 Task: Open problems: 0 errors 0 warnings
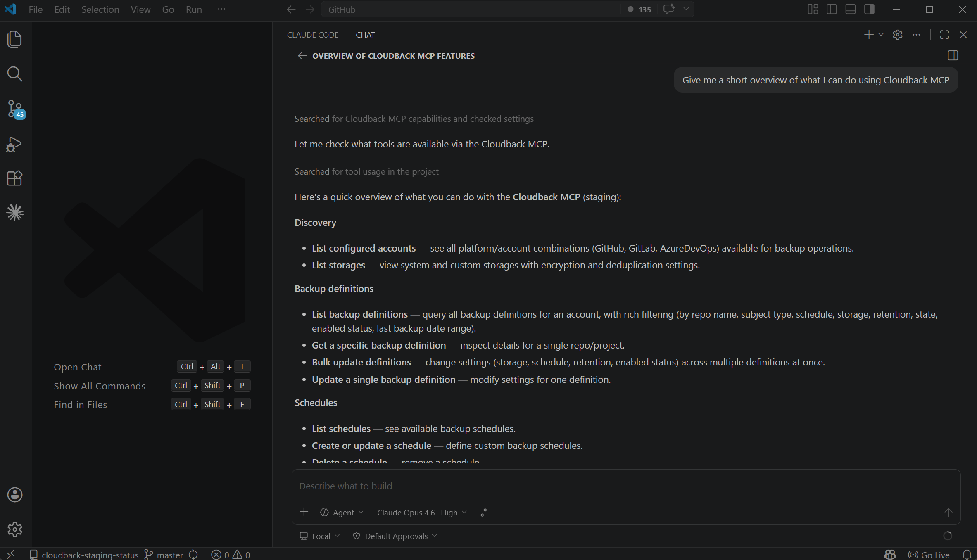pos(231,555)
